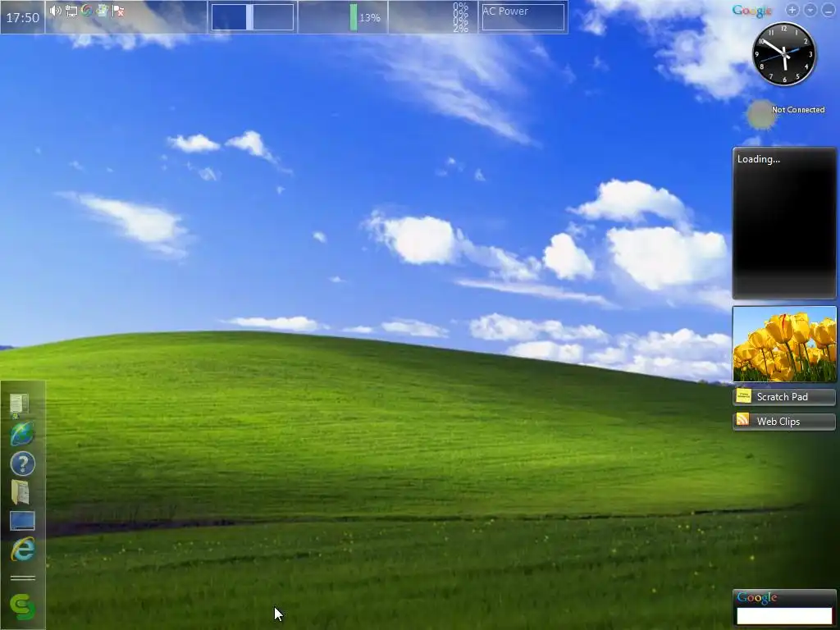Launch Internet Explorer from left dock
The height and width of the screenshot is (630, 840).
point(23,550)
